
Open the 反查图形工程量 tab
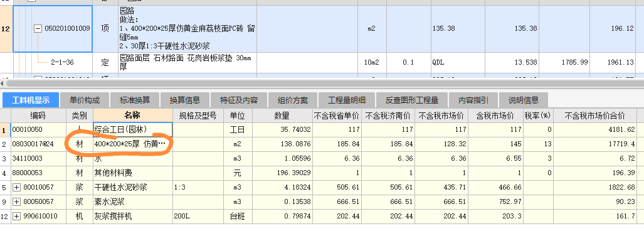(x=411, y=100)
